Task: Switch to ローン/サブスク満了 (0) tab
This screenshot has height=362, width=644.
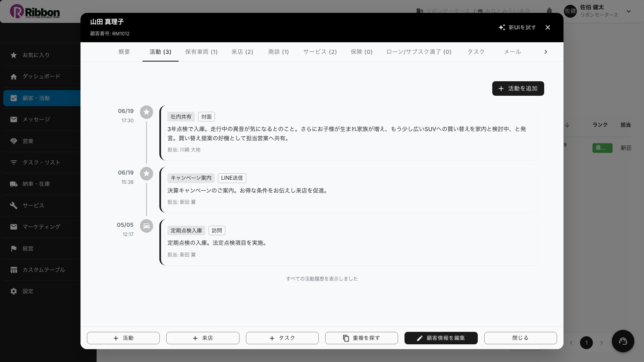Action: tap(419, 52)
